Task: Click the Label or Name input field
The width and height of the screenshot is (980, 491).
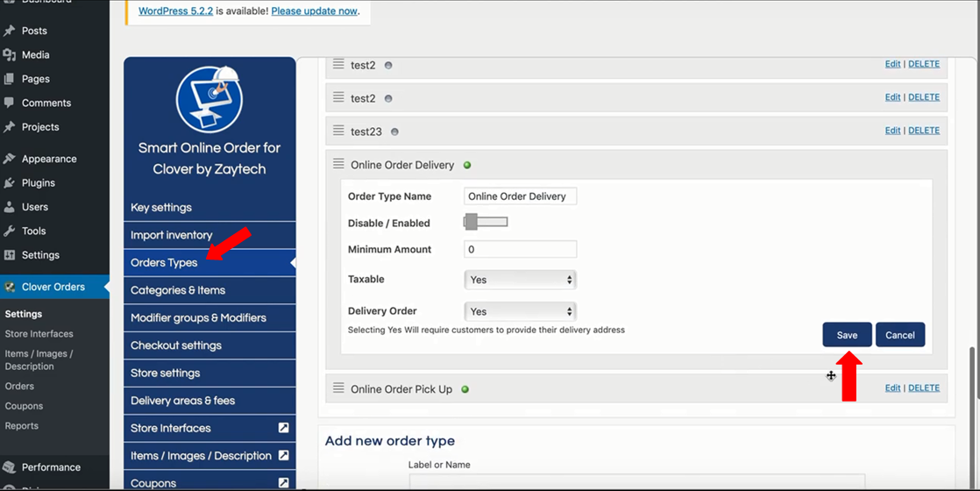Action: click(637, 481)
